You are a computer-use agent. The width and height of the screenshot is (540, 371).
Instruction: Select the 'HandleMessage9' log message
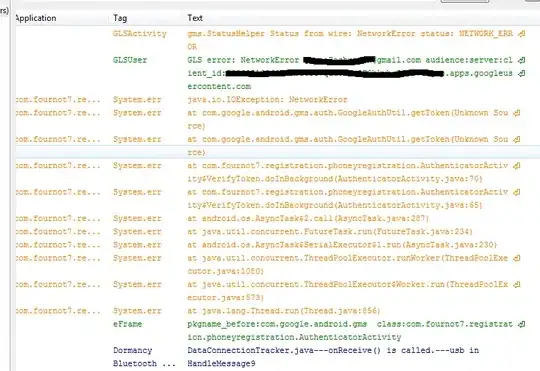click(x=221, y=364)
